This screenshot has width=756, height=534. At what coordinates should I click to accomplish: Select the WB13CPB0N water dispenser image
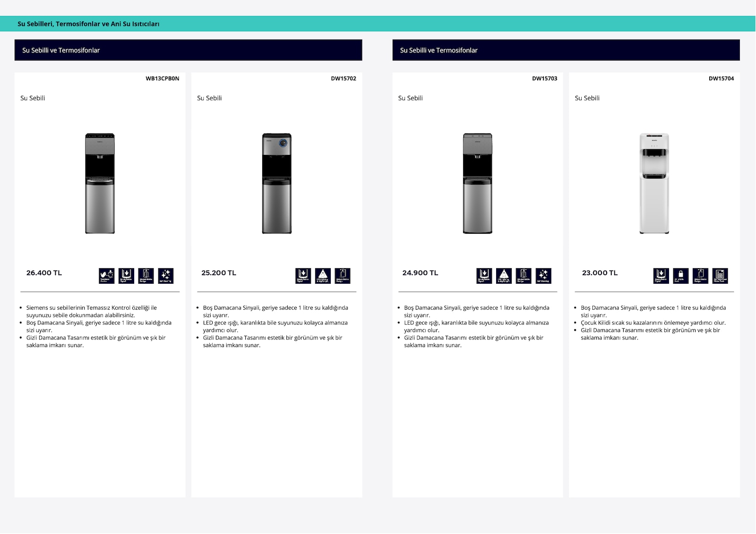click(100, 183)
